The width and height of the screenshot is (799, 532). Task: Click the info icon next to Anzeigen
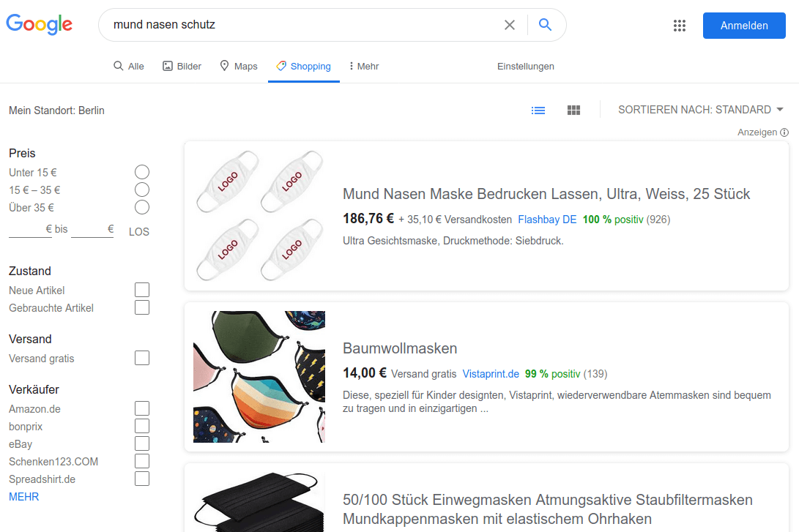[784, 132]
